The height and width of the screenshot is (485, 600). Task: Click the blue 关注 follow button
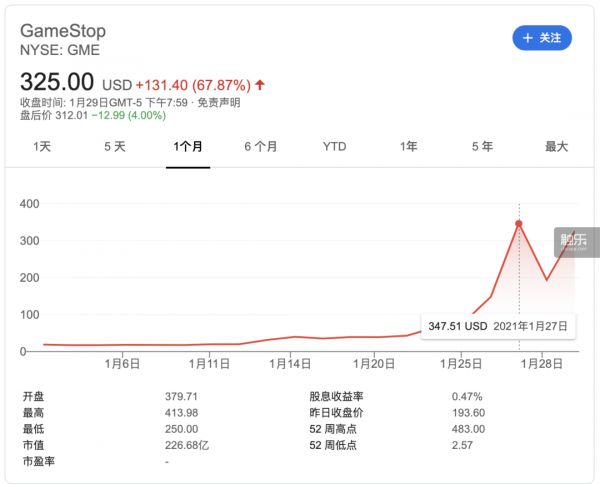coord(542,38)
